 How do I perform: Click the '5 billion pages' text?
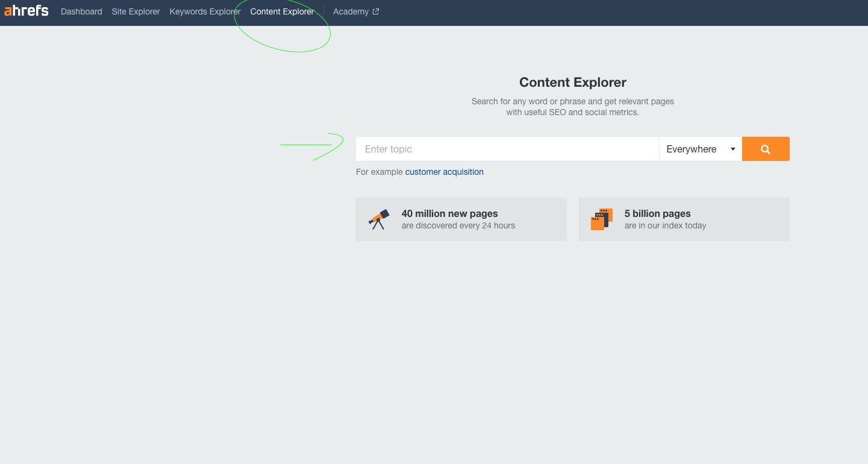click(x=657, y=213)
